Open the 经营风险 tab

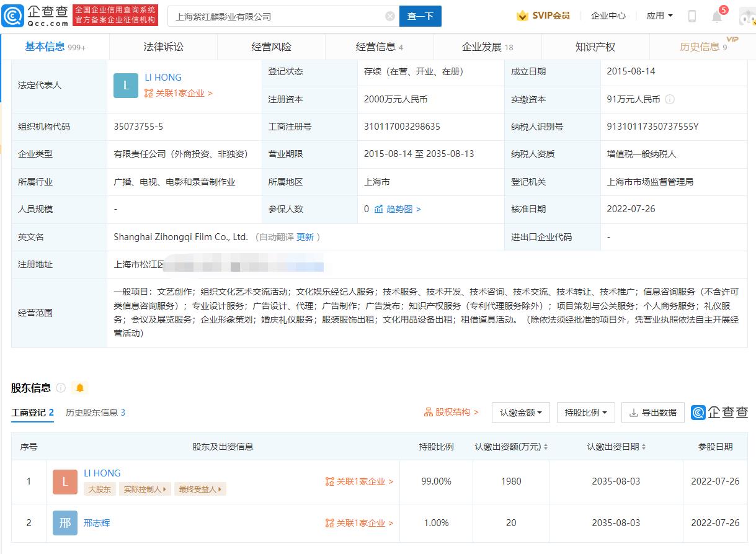click(272, 47)
